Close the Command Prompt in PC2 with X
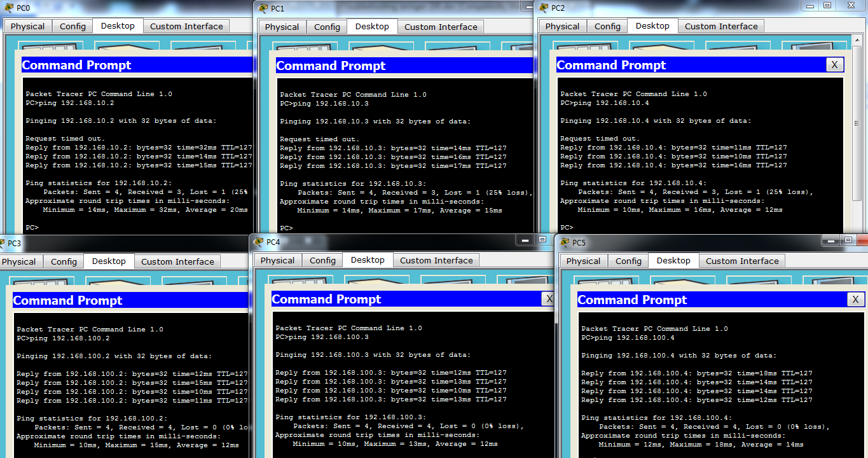 tap(834, 65)
